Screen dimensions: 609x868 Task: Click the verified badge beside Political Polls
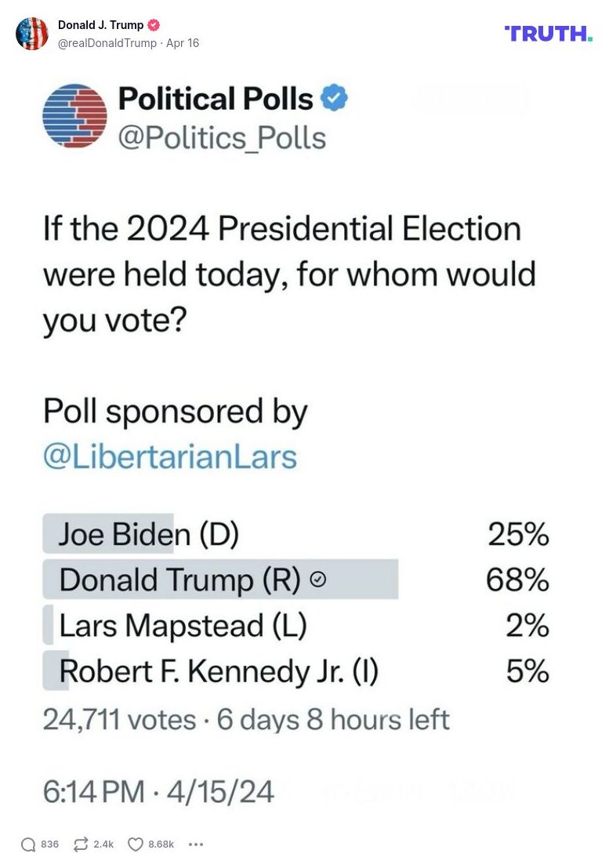[333, 98]
